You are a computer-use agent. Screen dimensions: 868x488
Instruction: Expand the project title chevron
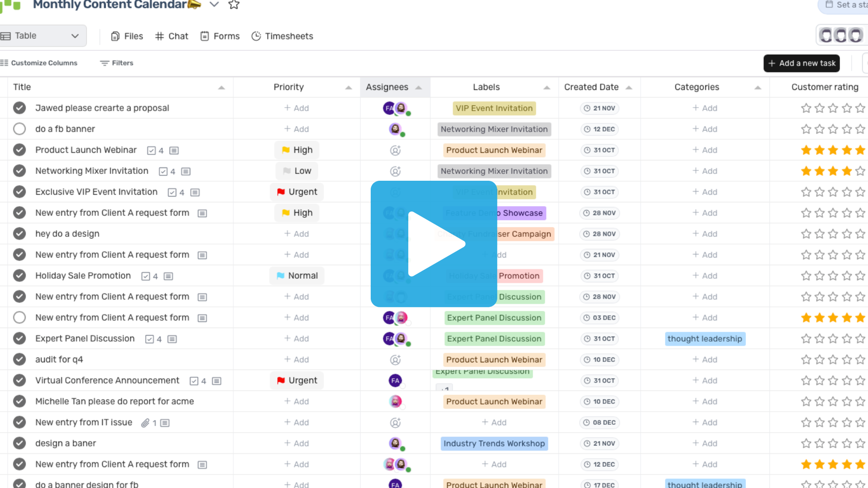pyautogui.click(x=214, y=5)
